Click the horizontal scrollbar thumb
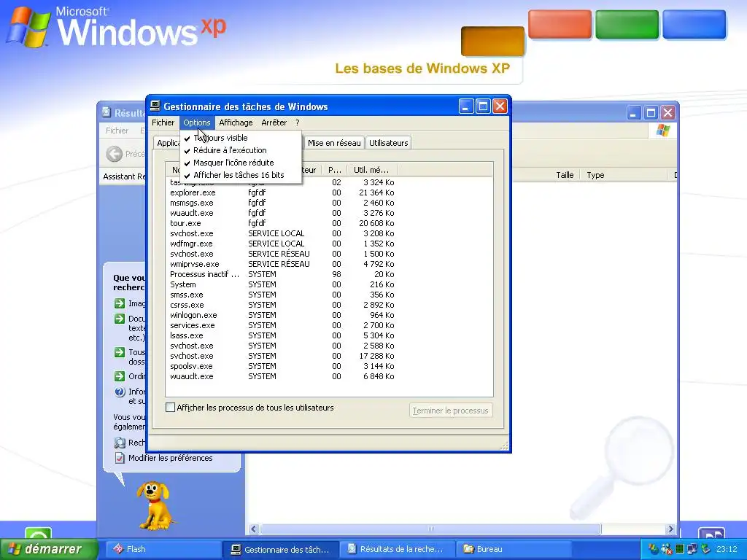This screenshot has height=560, width=747. tap(430, 529)
